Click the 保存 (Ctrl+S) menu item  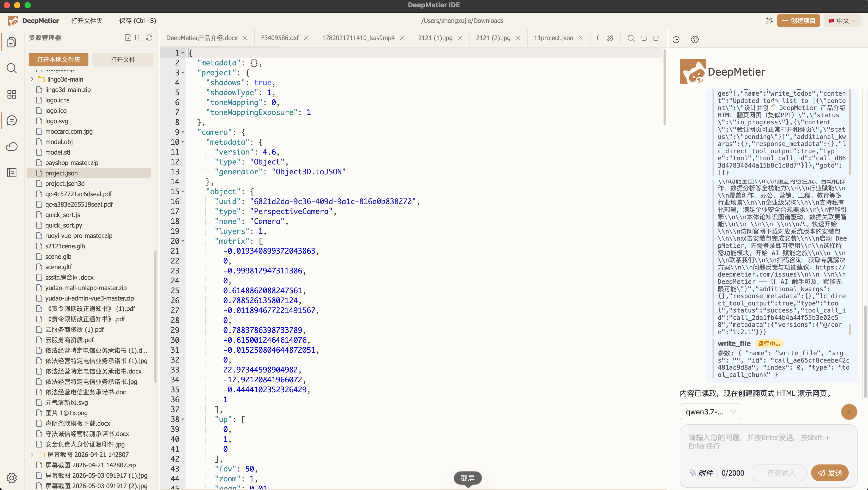coord(137,21)
